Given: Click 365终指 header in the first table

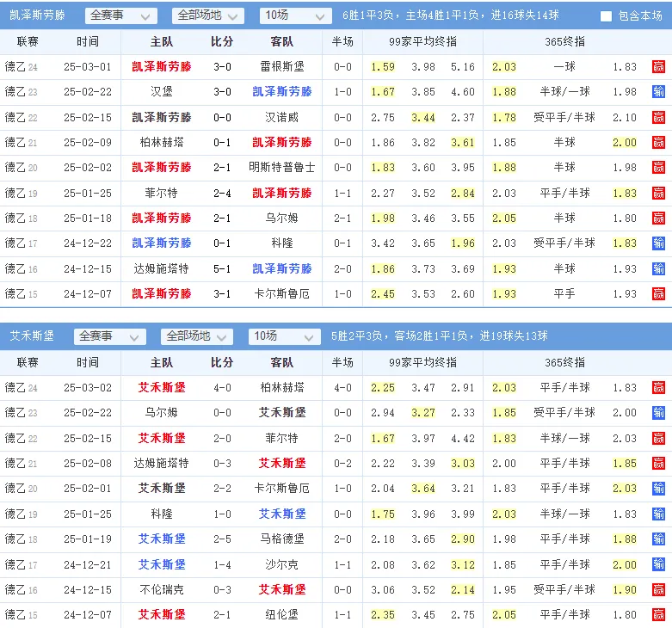Looking at the screenshot, I should point(564,41).
